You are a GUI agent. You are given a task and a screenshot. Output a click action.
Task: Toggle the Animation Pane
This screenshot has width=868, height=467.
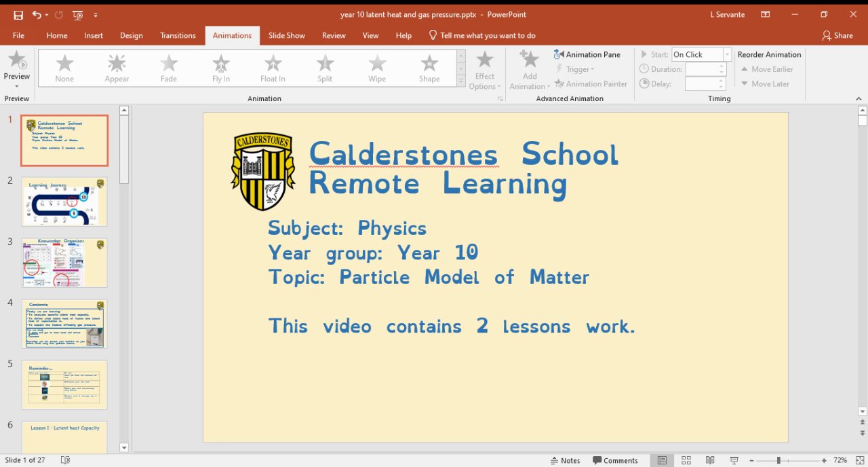(587, 54)
